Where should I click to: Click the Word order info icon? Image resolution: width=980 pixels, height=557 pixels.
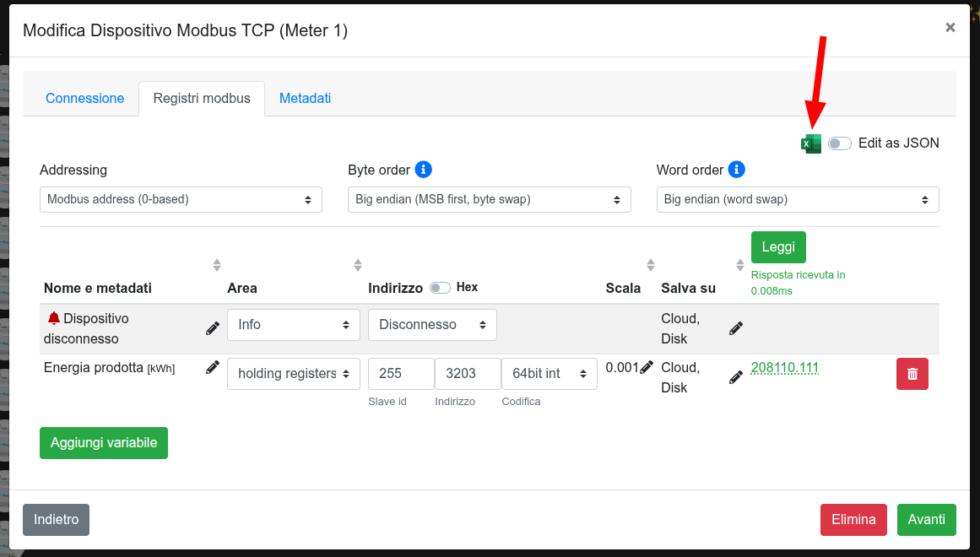coord(735,169)
